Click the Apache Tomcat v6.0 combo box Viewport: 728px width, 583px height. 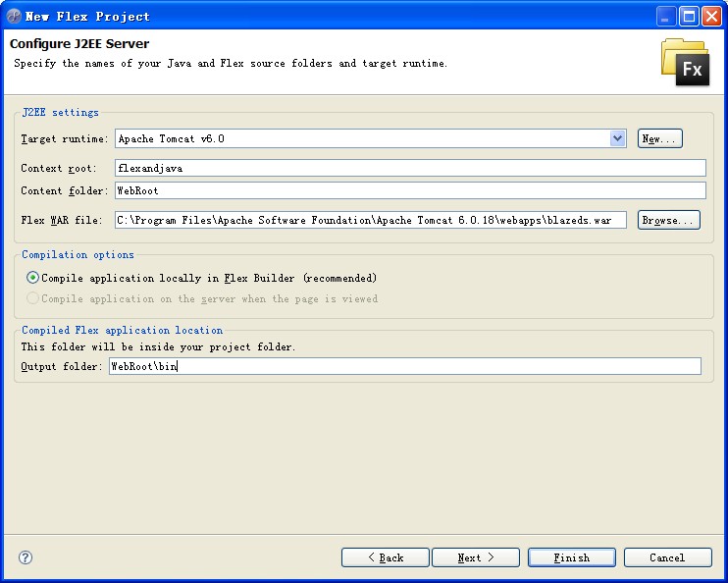pos(371,138)
